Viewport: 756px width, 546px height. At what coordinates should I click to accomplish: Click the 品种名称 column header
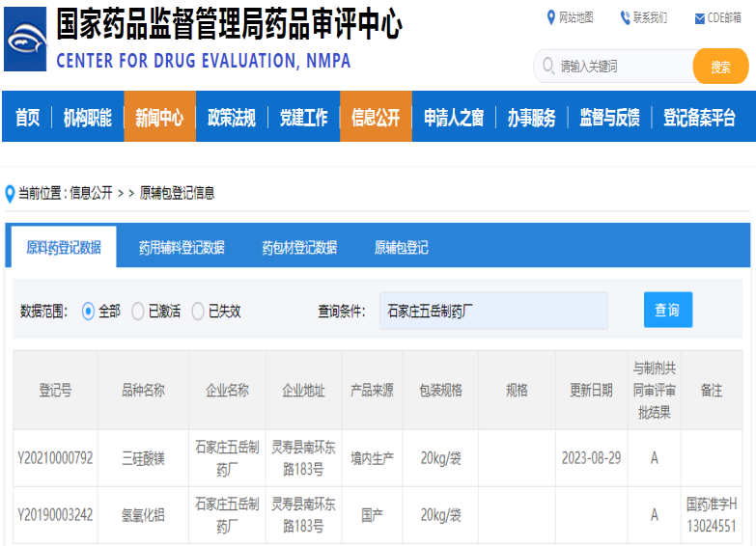pos(143,390)
